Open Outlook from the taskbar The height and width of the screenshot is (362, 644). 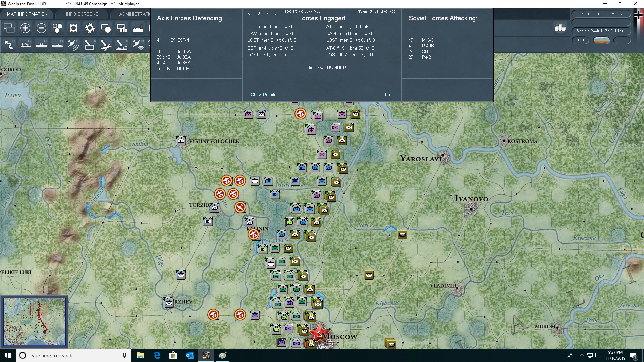190,355
